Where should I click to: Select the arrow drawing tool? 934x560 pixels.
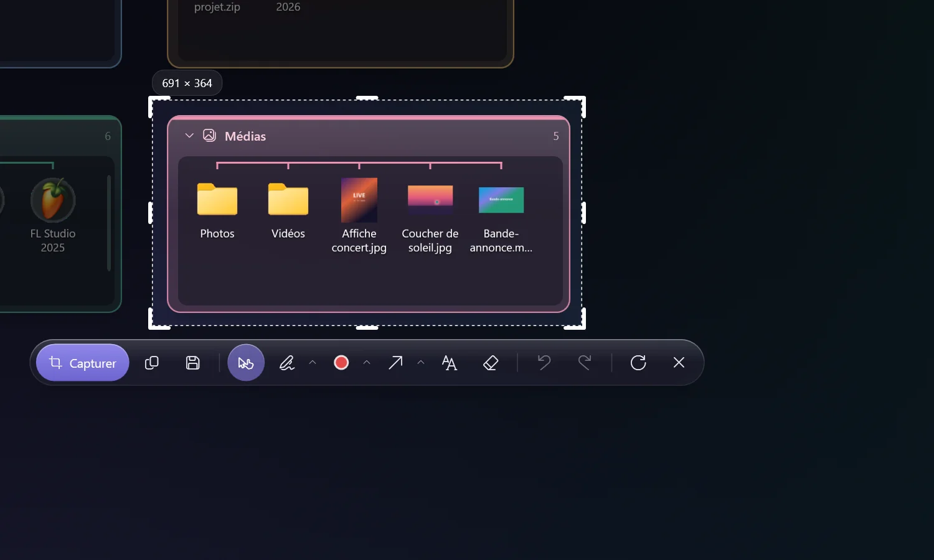[x=395, y=363]
